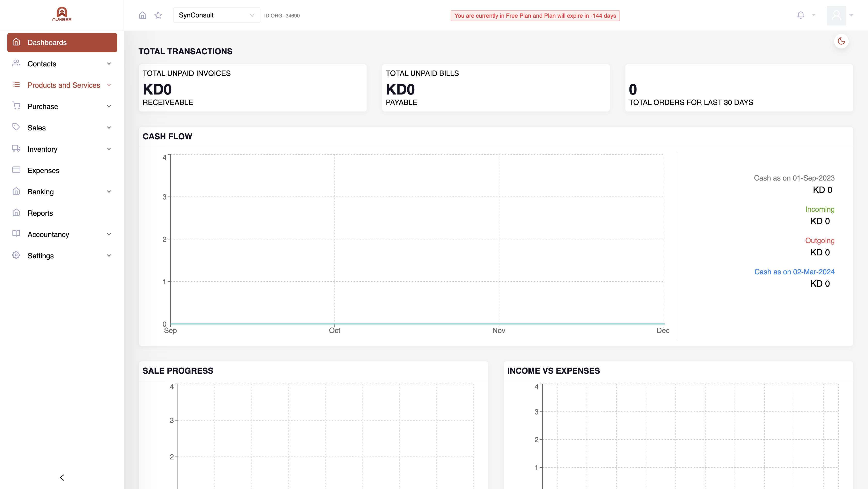Open the Reports menu item
The width and height of the screenshot is (868, 489).
point(62,213)
